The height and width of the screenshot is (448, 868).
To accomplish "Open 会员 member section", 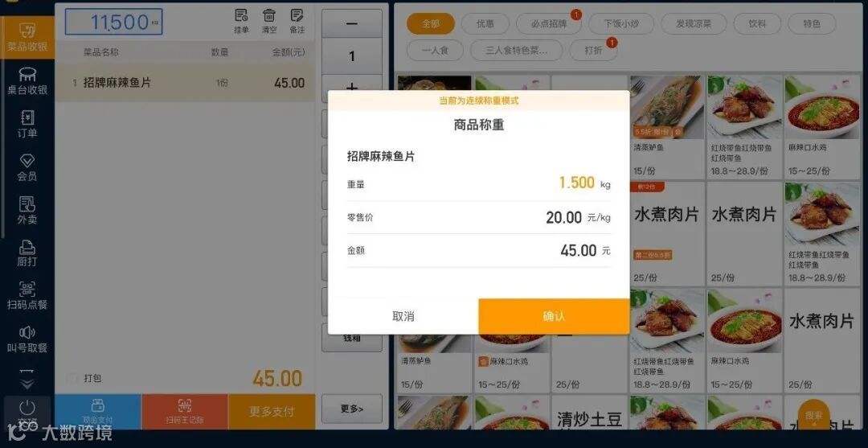I will coord(27,167).
